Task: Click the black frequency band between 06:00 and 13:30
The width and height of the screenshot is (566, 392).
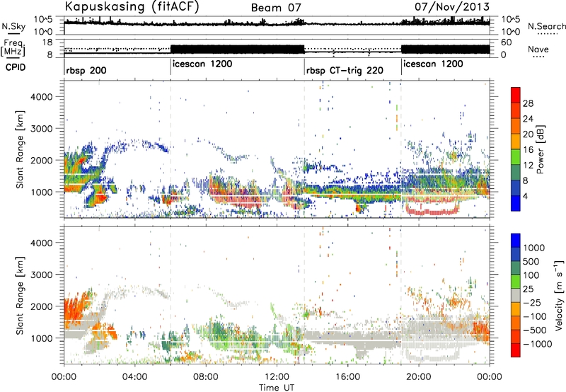Action: pos(238,50)
